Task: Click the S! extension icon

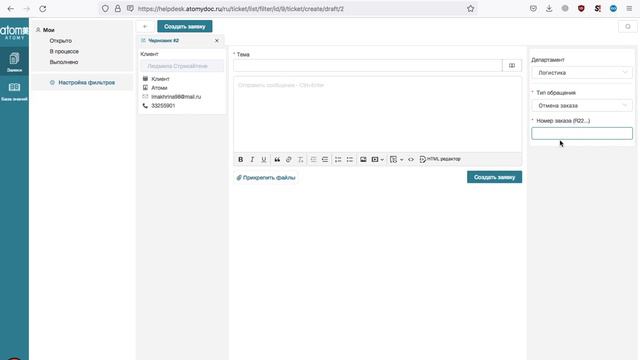Action: 598,9
